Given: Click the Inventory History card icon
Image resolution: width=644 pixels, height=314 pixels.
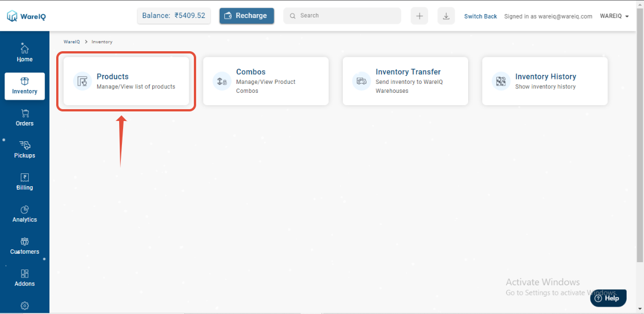Looking at the screenshot, I should tap(501, 81).
